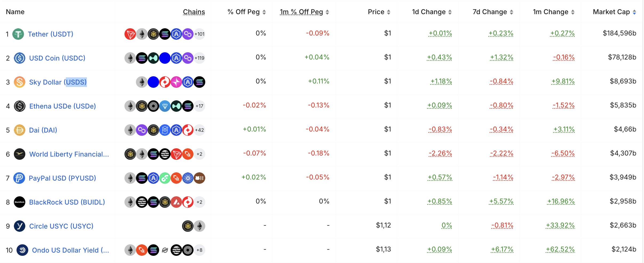Click the Tron chain icon in the Tether row
Screen dimensions: 644x263
point(130,34)
